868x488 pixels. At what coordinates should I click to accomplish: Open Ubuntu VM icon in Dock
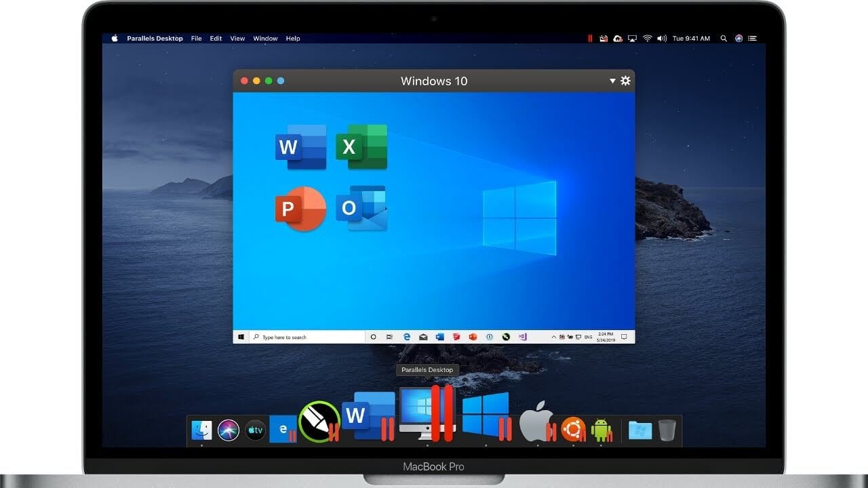pyautogui.click(x=574, y=429)
